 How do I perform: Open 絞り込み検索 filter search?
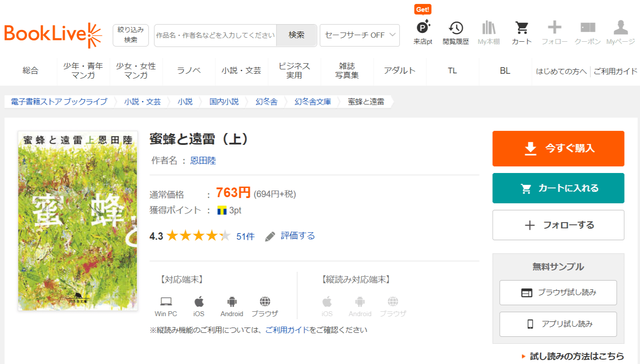point(131,35)
